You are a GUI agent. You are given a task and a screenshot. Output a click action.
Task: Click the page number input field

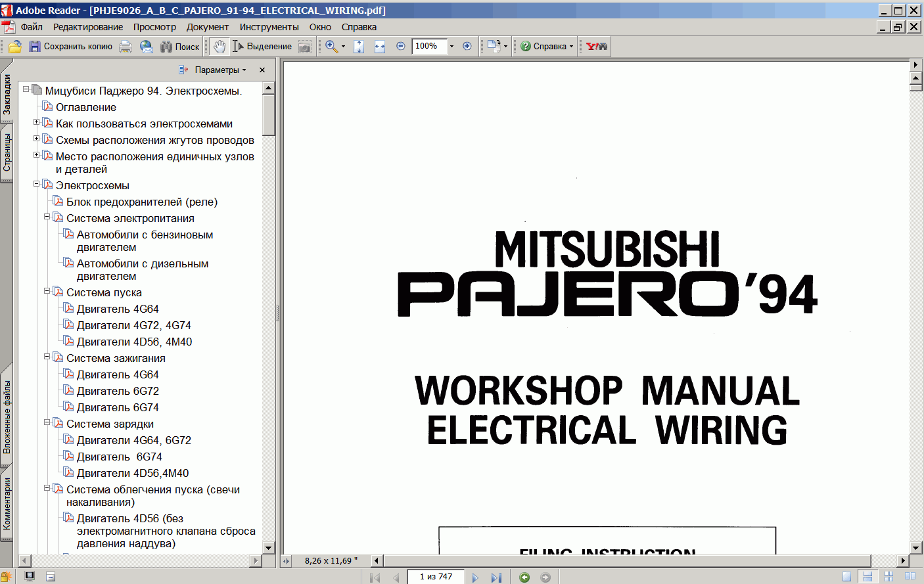[x=436, y=577]
